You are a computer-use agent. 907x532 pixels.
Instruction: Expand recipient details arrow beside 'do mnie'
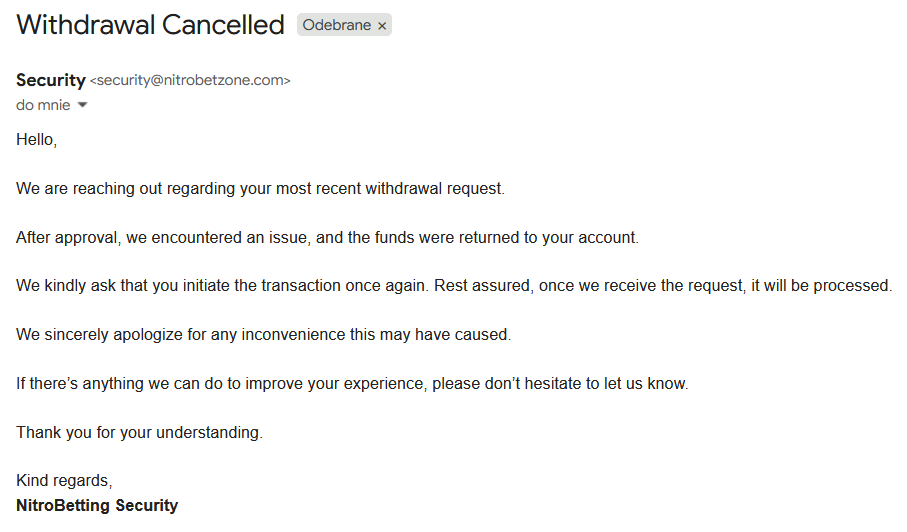[83, 105]
